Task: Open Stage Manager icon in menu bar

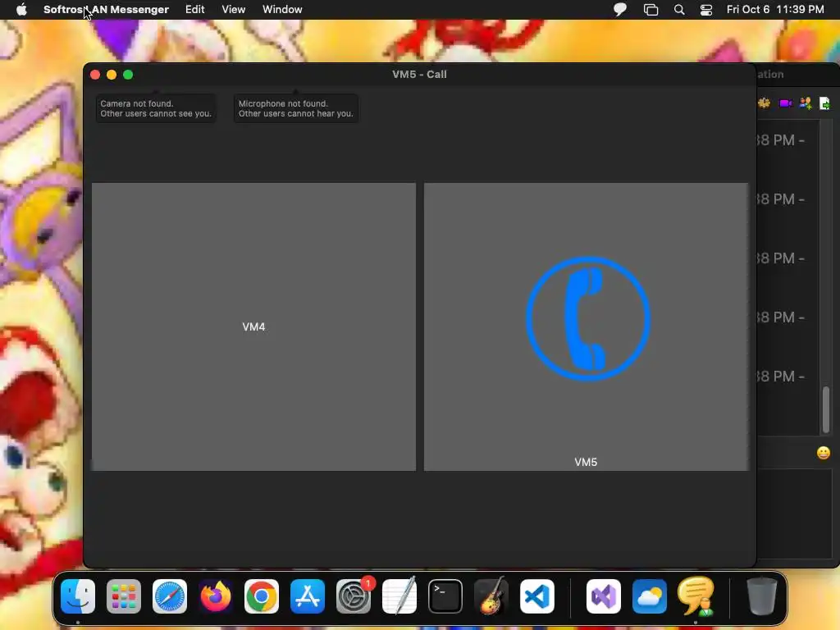Action: click(x=651, y=10)
